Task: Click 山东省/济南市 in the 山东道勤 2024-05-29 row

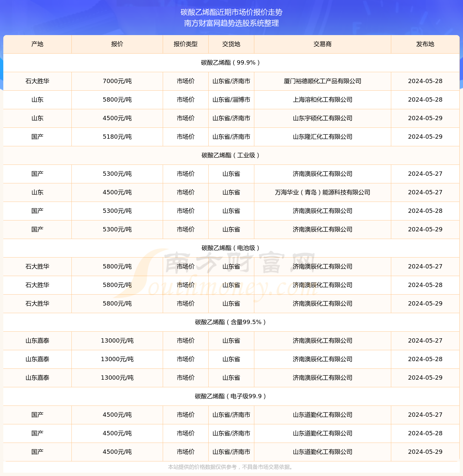Action: click(231, 452)
